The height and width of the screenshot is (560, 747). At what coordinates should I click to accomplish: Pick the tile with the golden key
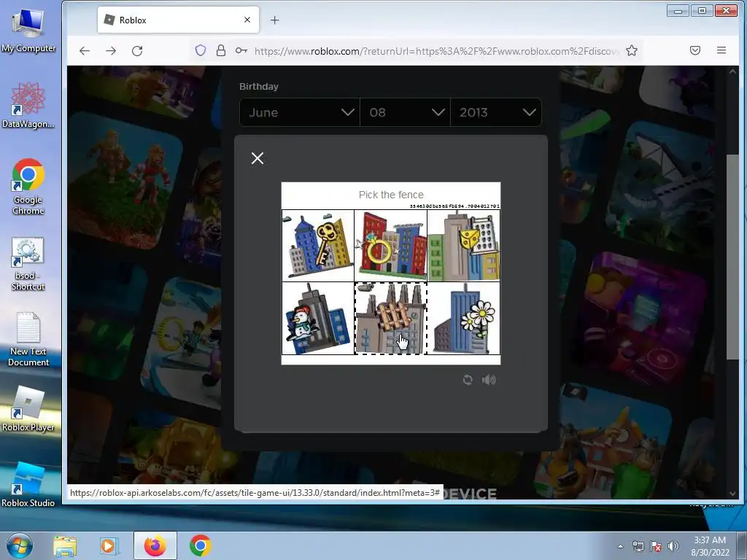(x=318, y=246)
